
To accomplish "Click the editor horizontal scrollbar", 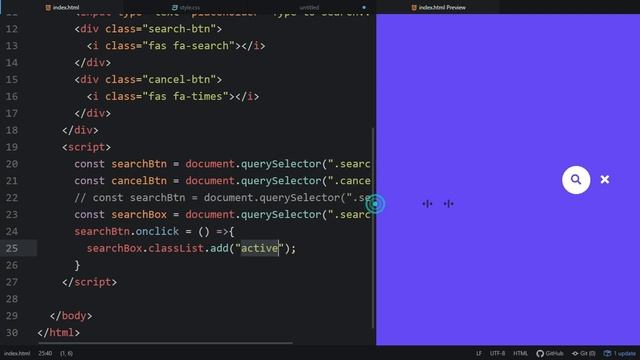I will [165, 343].
